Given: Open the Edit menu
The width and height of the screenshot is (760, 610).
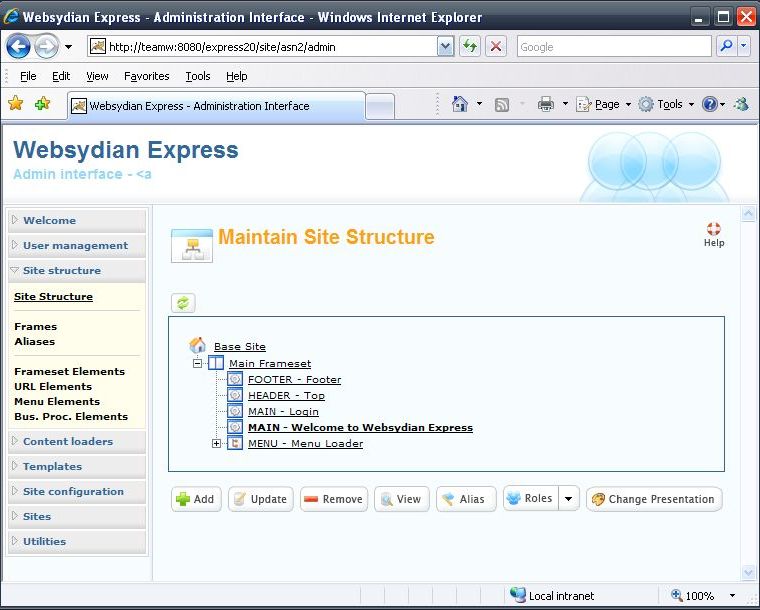Looking at the screenshot, I should click(61, 76).
